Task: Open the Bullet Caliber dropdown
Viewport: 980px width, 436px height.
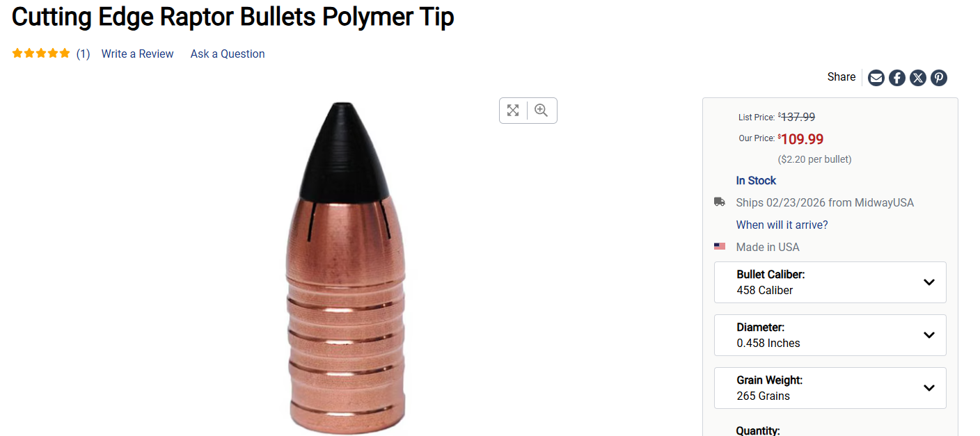Action: click(830, 282)
